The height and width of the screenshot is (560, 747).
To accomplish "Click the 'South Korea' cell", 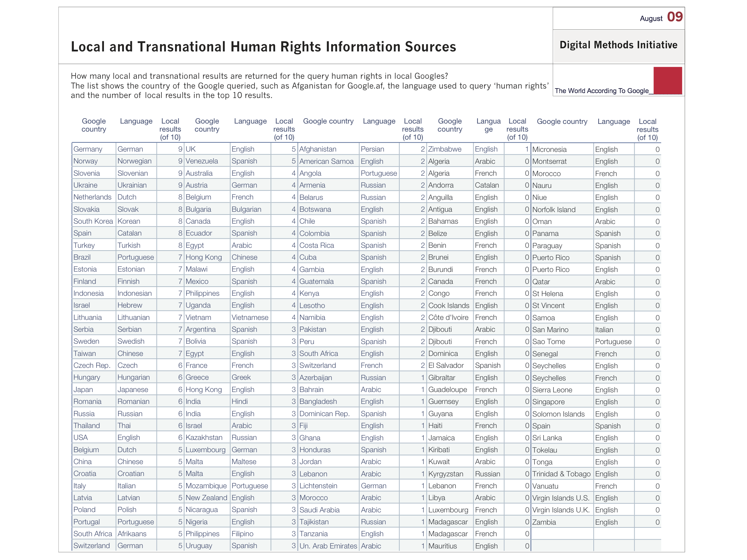I will (94, 221).
